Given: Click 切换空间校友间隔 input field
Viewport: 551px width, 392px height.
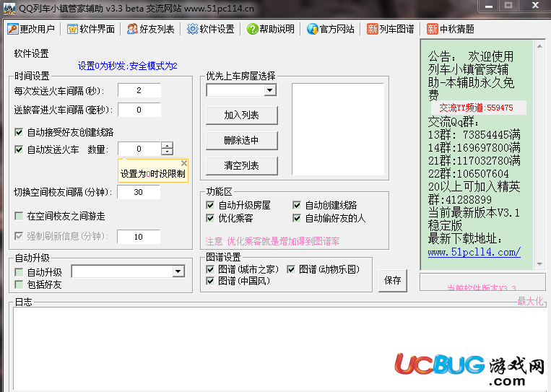Looking at the screenshot, I should (x=139, y=192).
